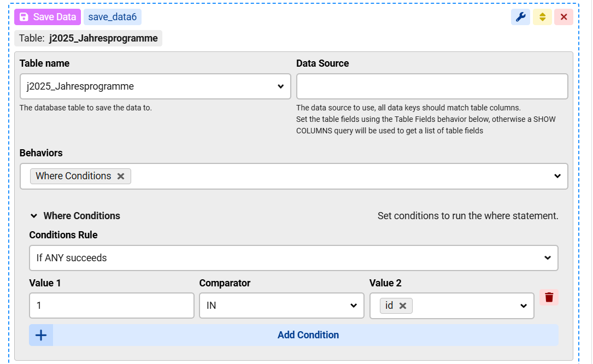Open settings with the wrench icon
Viewport: 593px width, 364px height.
pos(520,17)
